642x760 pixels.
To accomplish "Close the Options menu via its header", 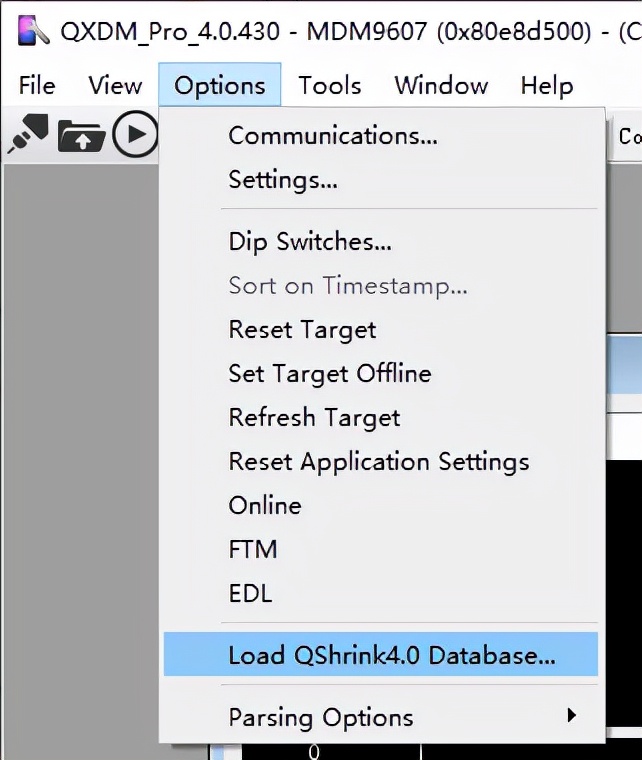I will [219, 85].
